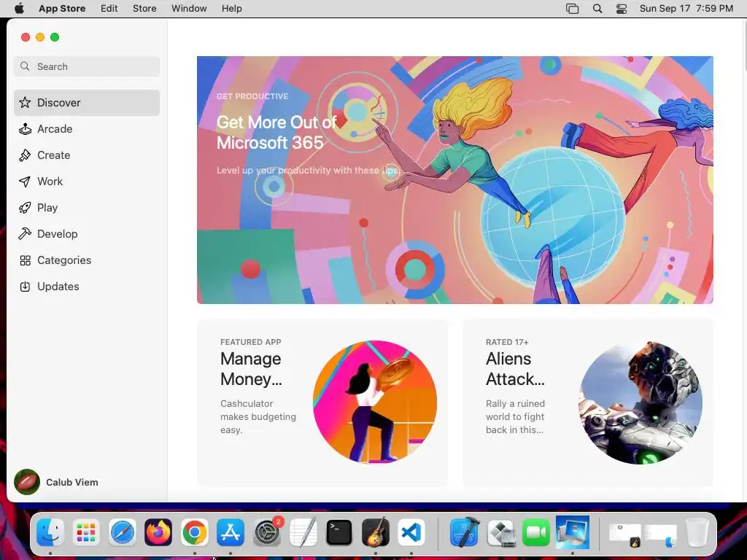Go to the Work section
The height and width of the screenshot is (560, 747).
(x=87, y=181)
